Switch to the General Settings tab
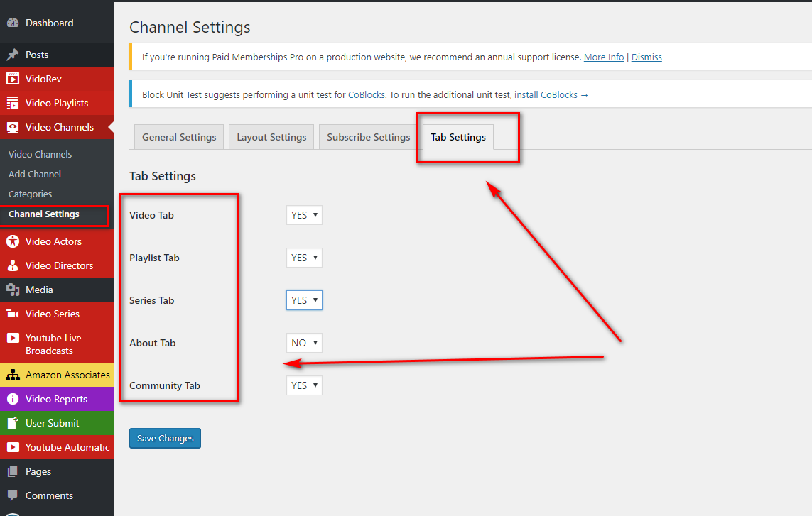The image size is (812, 516). pos(179,137)
